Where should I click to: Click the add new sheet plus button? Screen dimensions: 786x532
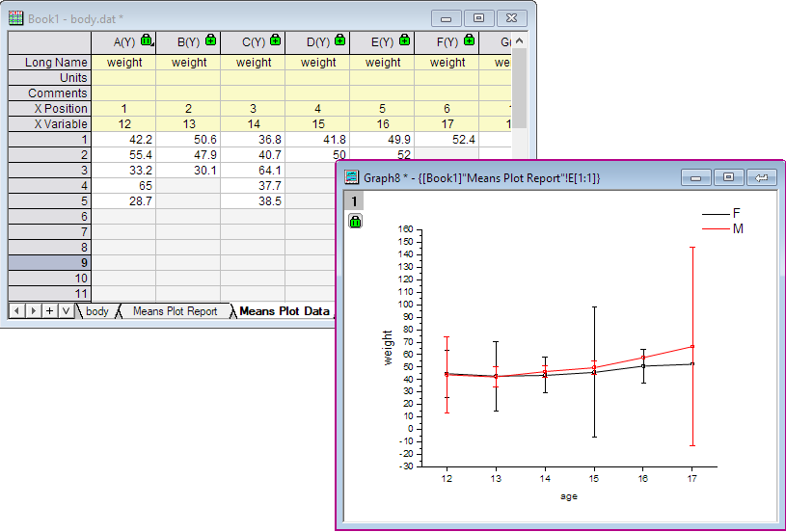(49, 311)
